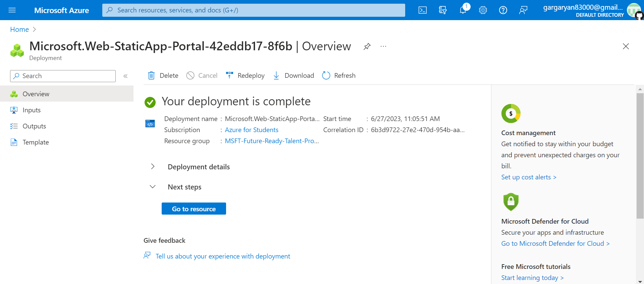This screenshot has width=644, height=284.
Task: Pin this deployment to dashboard
Action: (367, 46)
